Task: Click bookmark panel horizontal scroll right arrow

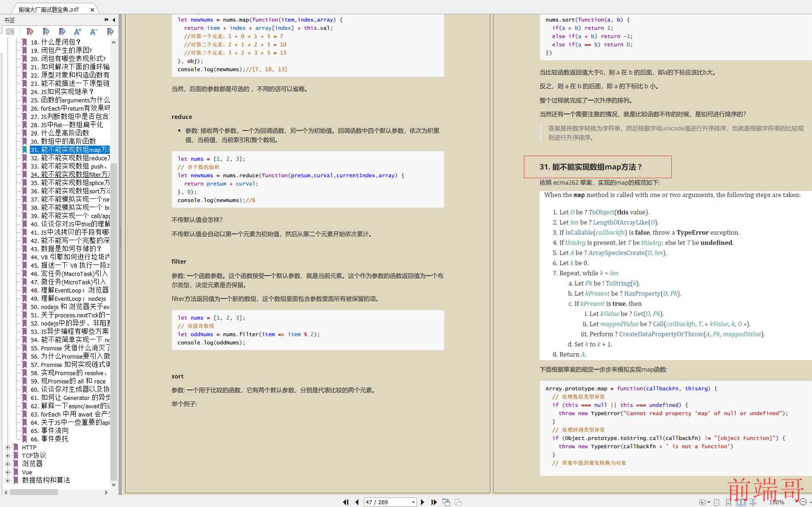Action: (106, 492)
